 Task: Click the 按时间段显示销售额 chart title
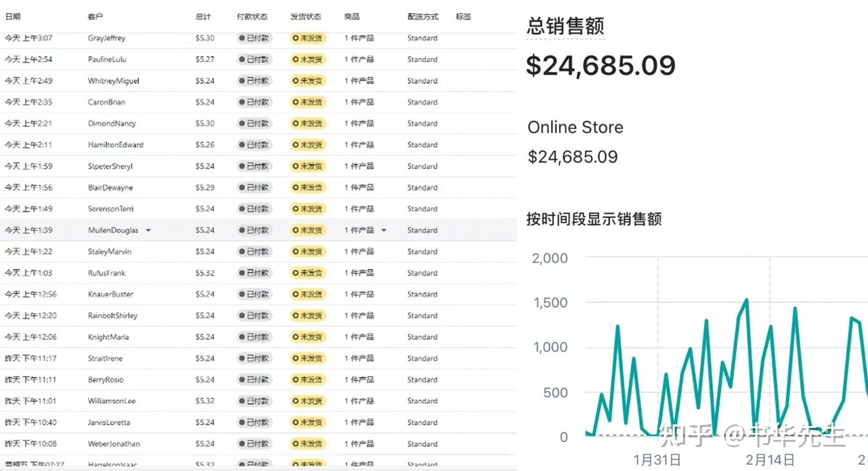593,220
